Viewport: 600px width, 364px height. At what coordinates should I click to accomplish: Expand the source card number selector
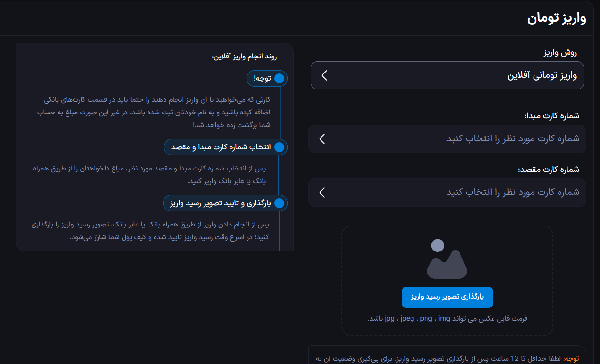[x=447, y=139]
